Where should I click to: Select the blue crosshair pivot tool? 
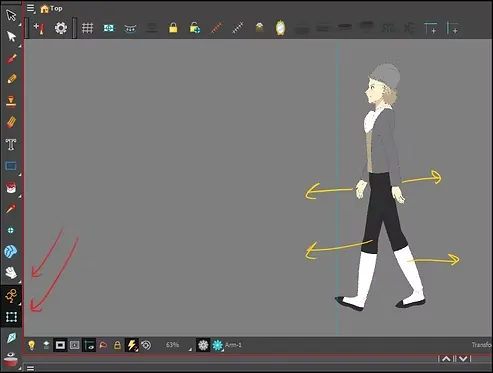[11, 230]
